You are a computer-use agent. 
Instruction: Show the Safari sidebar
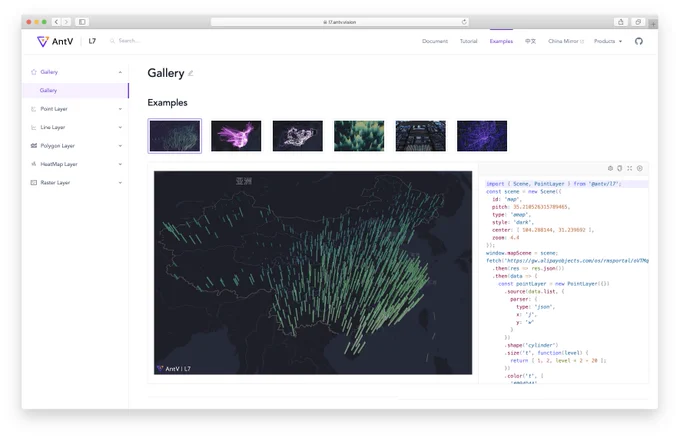tap(82, 22)
